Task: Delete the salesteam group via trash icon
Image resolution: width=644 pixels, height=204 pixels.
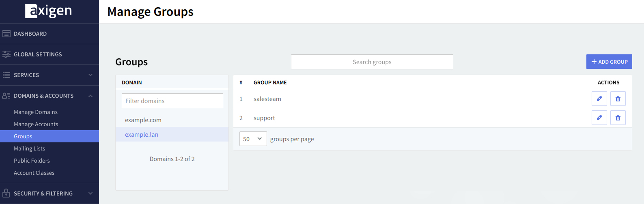Action: point(618,99)
